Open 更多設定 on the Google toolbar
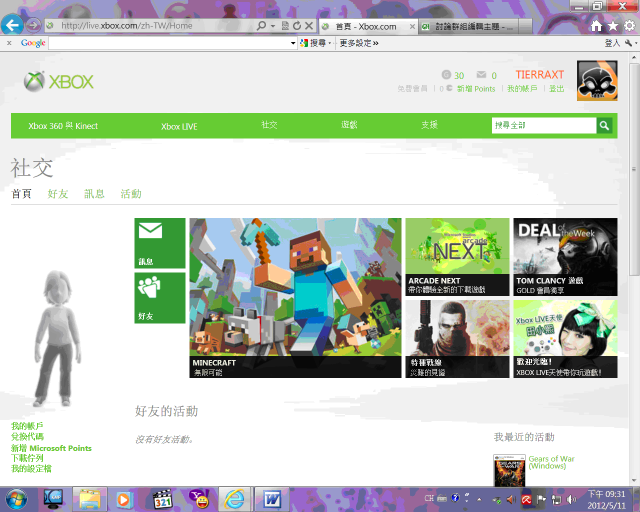Screen dimensions: 640x512 359,43
